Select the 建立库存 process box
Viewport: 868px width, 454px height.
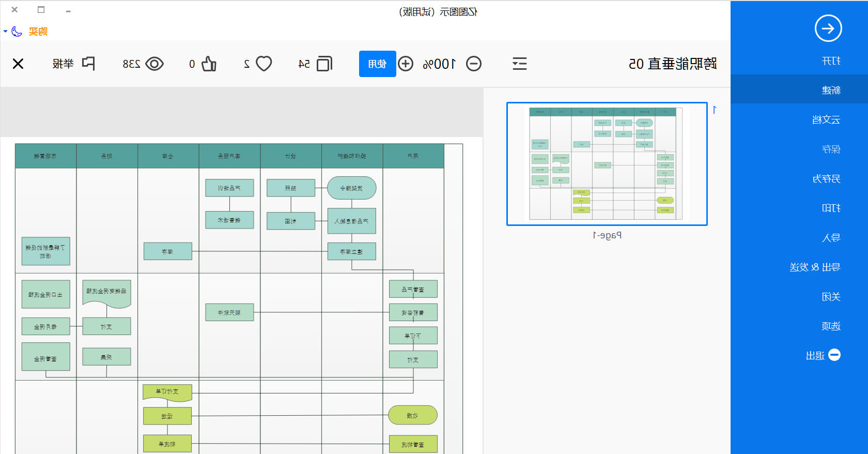click(352, 251)
